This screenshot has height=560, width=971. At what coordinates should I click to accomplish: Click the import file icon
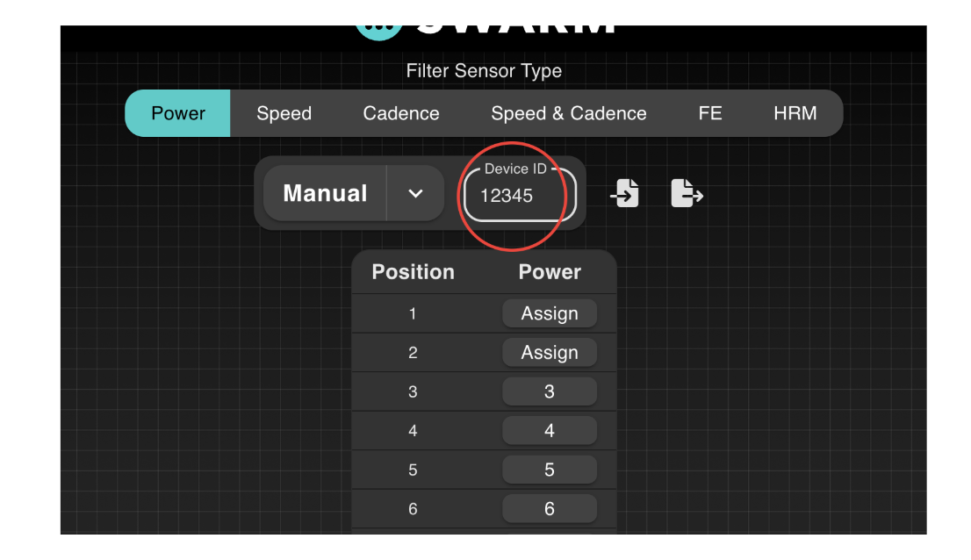624,193
